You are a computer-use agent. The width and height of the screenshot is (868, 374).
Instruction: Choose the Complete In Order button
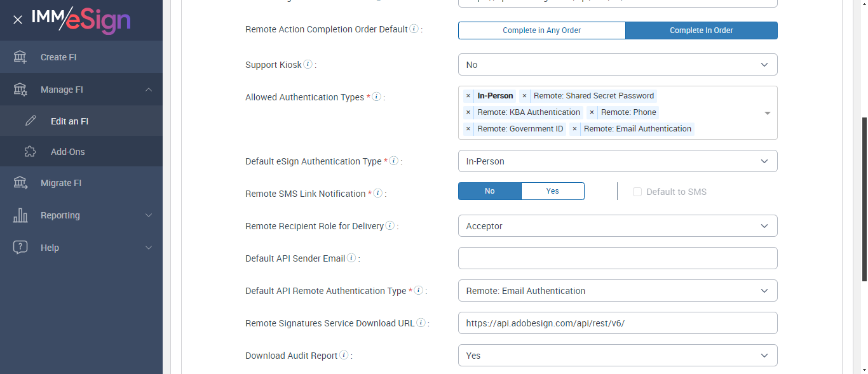[x=701, y=30]
